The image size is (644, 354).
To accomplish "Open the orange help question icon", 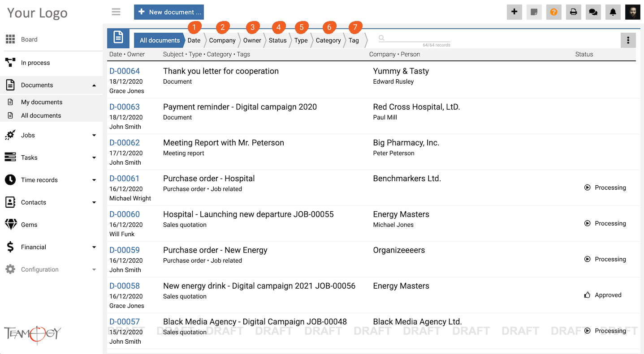I will [x=554, y=12].
